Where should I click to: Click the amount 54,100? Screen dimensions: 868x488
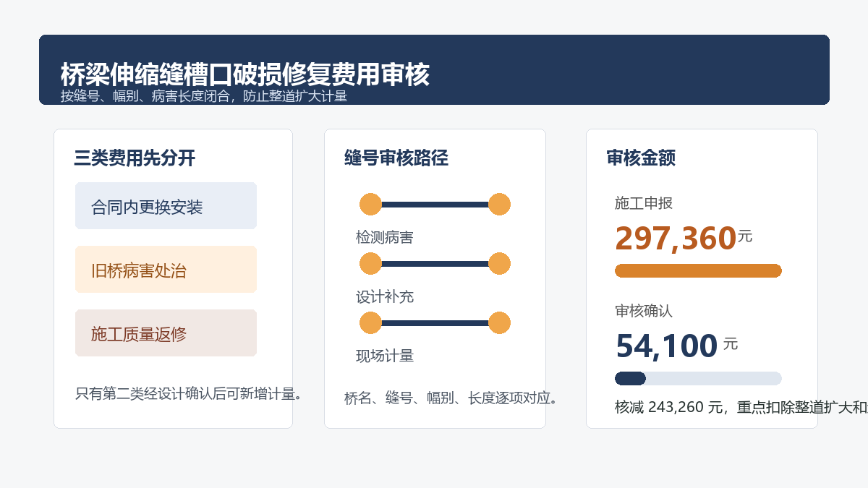point(666,346)
